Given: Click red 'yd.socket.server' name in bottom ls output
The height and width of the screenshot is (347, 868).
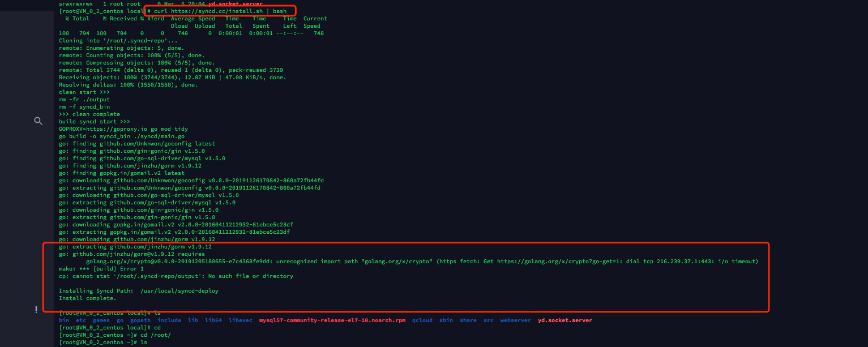Looking at the screenshot, I should [x=565, y=320].
